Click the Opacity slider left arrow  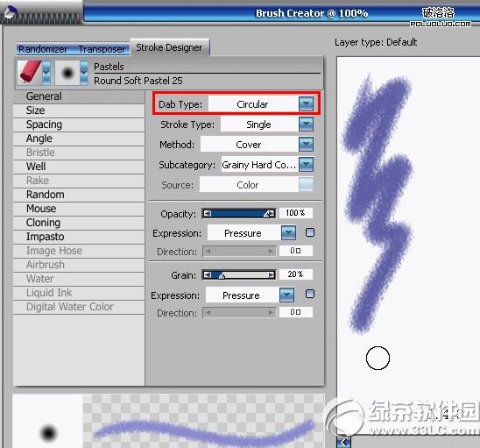(x=208, y=213)
